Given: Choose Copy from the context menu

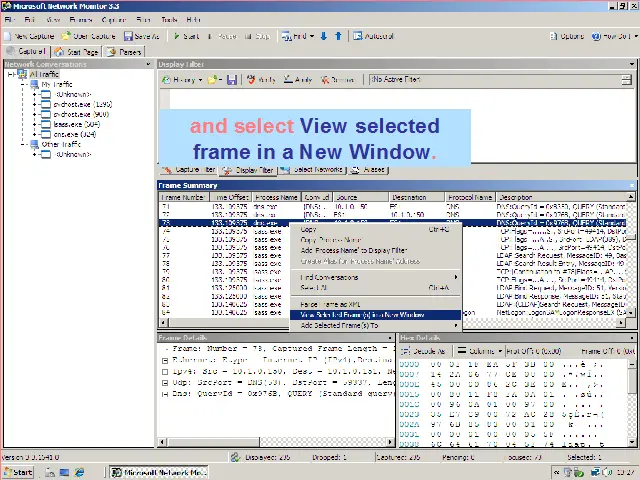Looking at the screenshot, I should tap(375, 230).
